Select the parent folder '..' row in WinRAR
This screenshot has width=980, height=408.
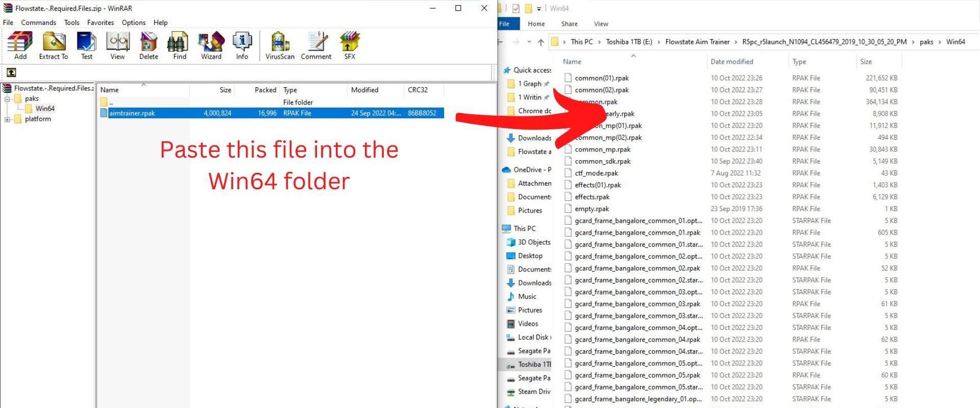(x=272, y=103)
